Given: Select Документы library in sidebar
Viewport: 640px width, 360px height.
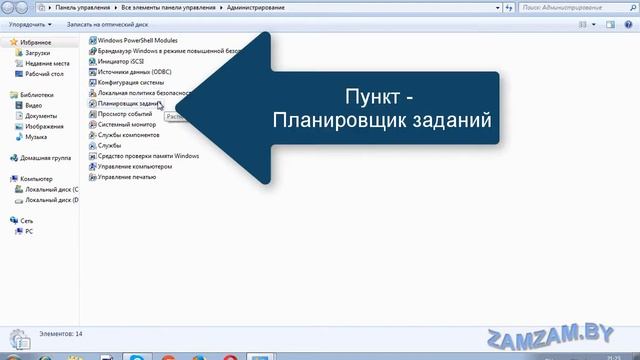Looking at the screenshot, I should pos(41,116).
